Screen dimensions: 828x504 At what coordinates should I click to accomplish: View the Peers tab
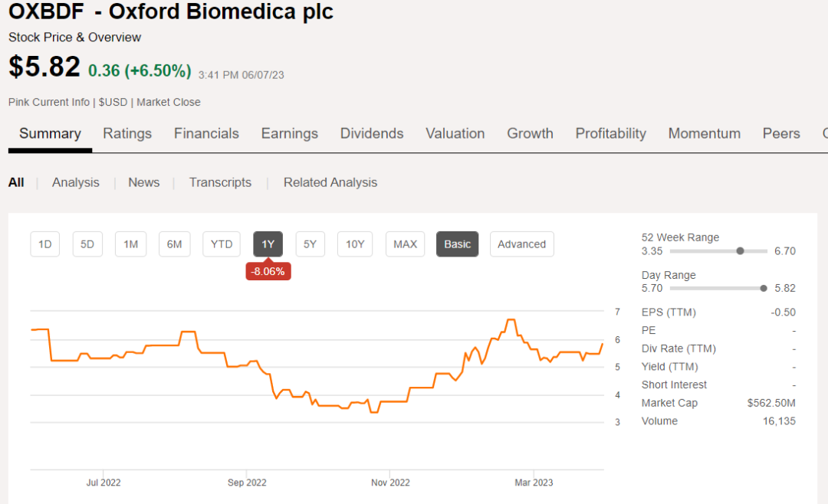pos(781,133)
